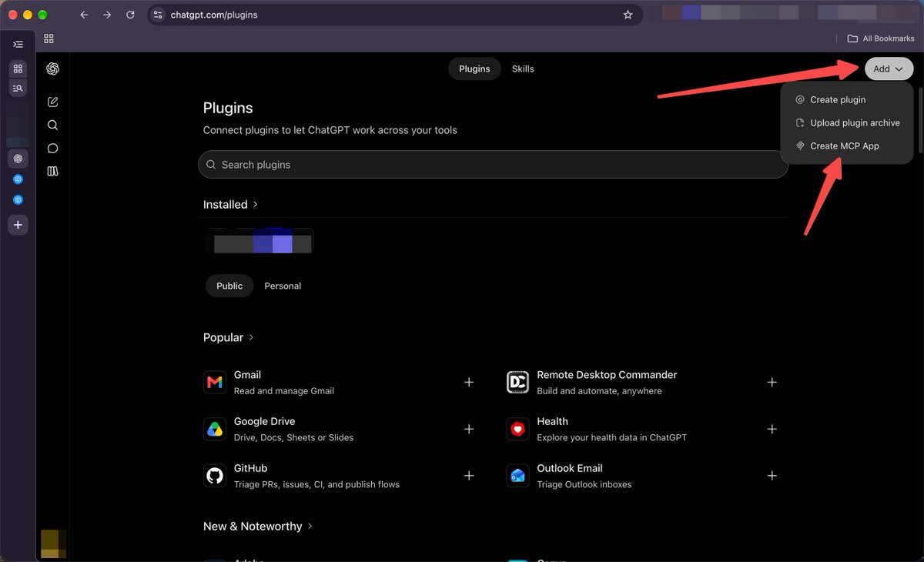Open the Remote Desktop Commander title

point(607,375)
